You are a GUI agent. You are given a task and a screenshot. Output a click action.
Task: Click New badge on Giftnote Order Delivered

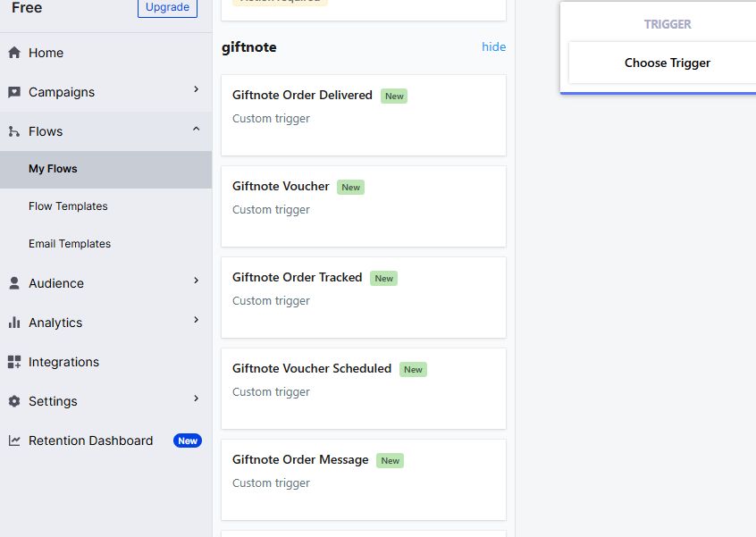[x=394, y=96]
